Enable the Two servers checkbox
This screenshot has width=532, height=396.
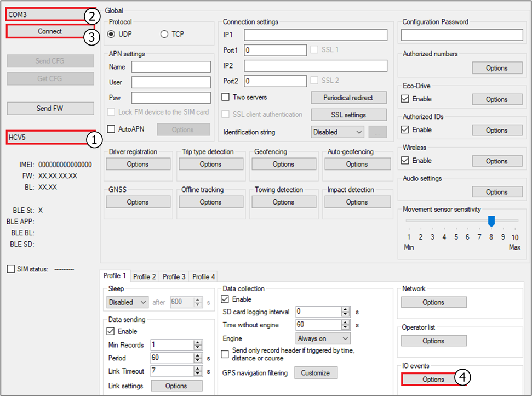coord(225,97)
